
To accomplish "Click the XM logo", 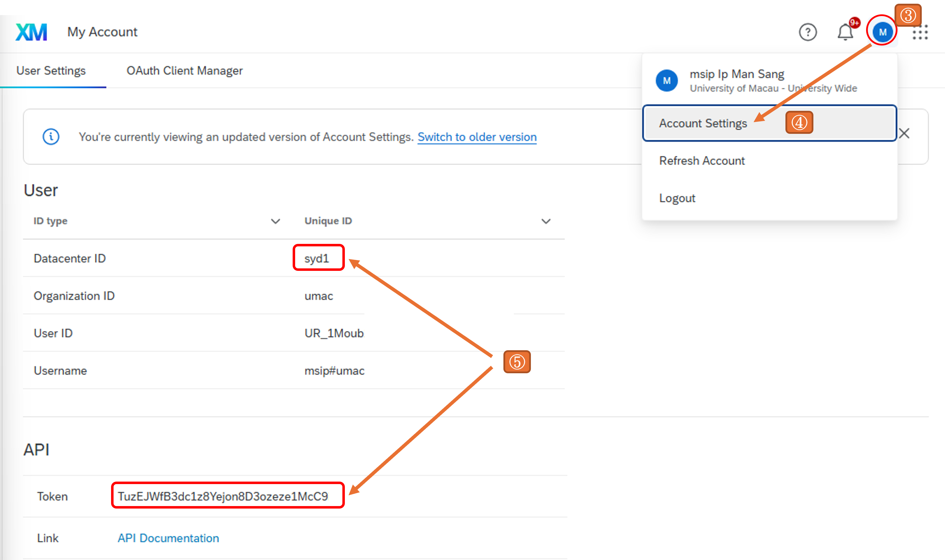I will 31,32.
